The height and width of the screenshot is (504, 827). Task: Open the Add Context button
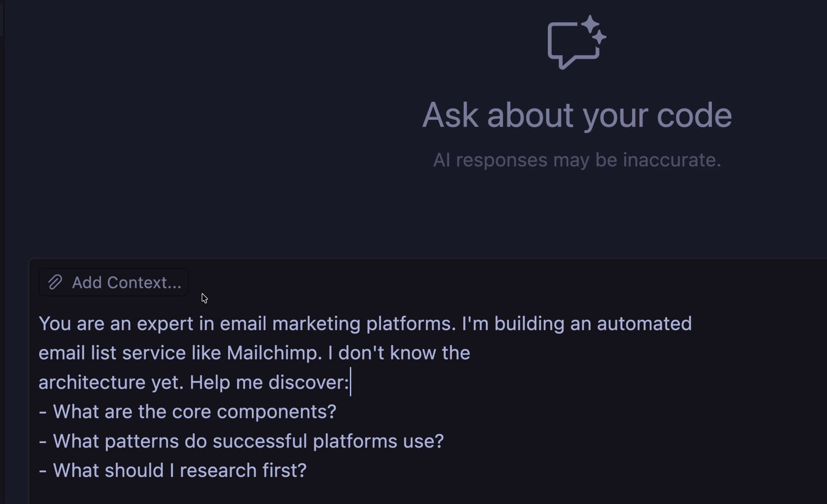tap(113, 282)
